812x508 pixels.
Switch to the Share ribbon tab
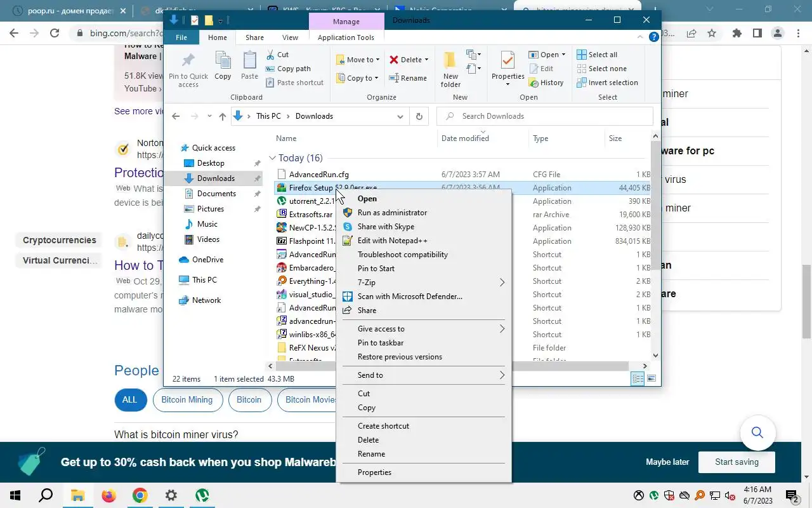coord(254,37)
